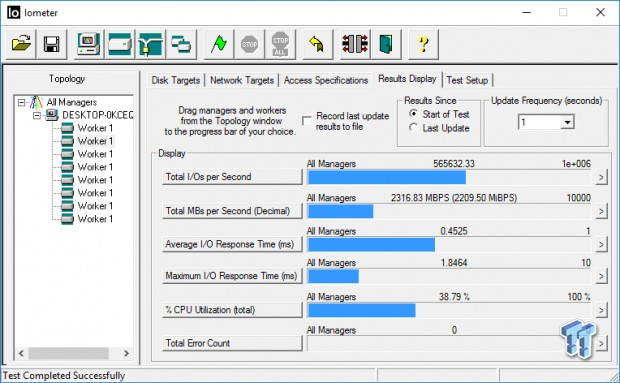This screenshot has height=383, width=620.
Task: Switch to the Test Setup tab
Action: [x=467, y=80]
